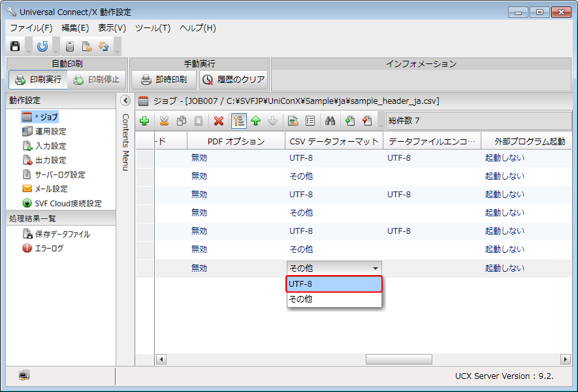
Task: Click the 外部プログラム起動 column header
Action: point(526,141)
